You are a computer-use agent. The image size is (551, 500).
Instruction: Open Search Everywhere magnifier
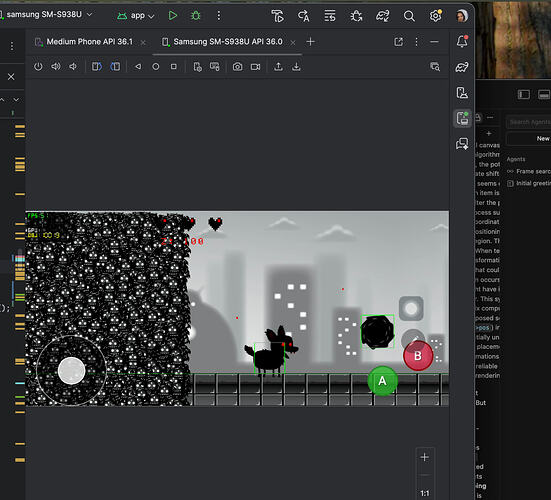(409, 16)
